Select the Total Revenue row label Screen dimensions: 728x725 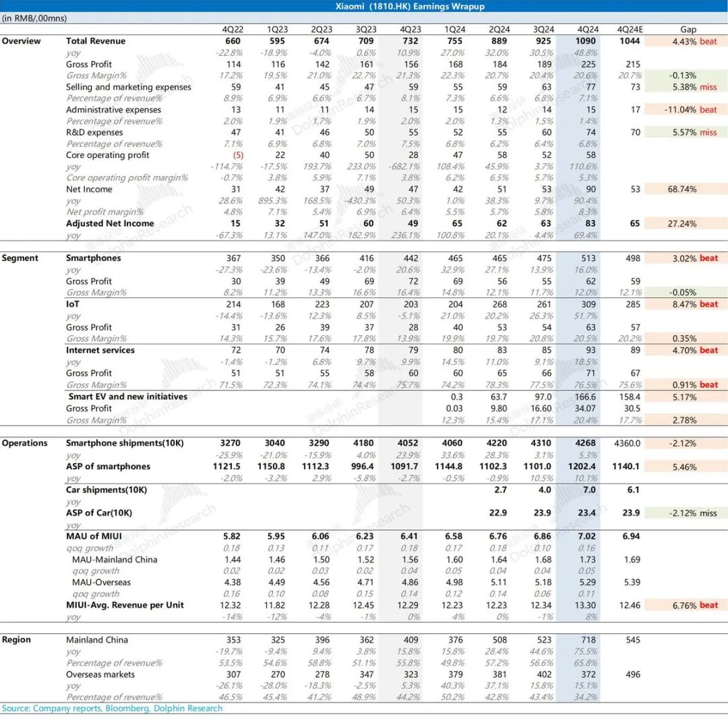[96, 41]
